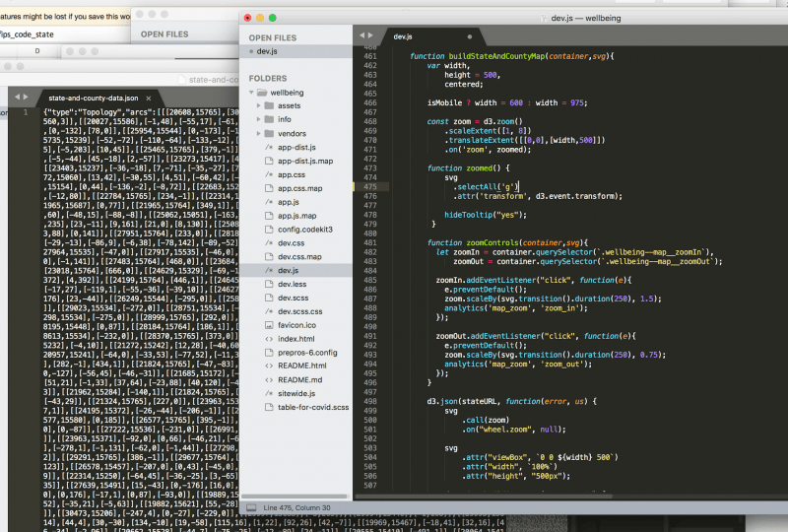Screen dimensions: 788x532
Task: Click the app.css file icon
Action: point(267,173)
